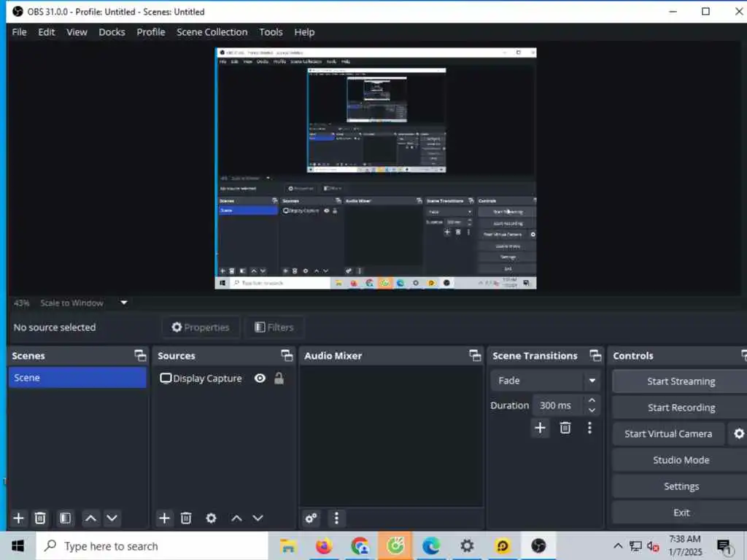Expand the preview scaling dropdown arrow
The width and height of the screenshot is (747, 560).
124,303
